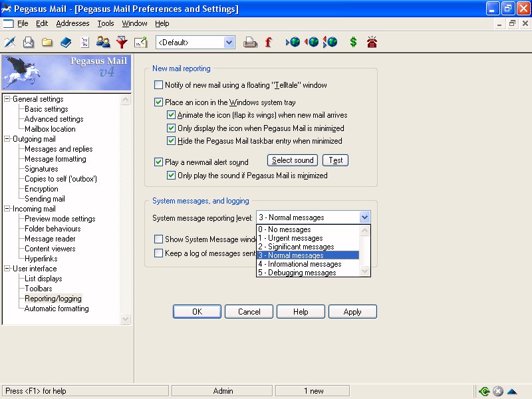Open Mailbox location settings page
This screenshot has height=399, width=532.
pos(51,129)
